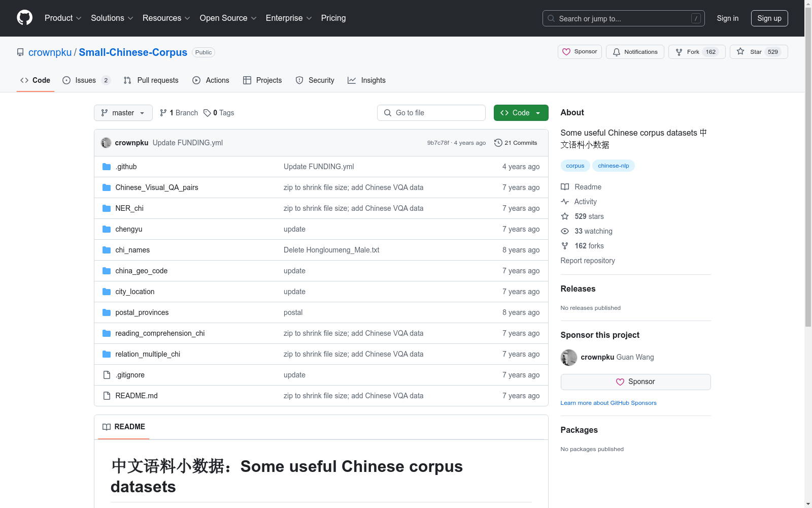Click the 0 Tags link
Image resolution: width=812 pixels, height=508 pixels.
tap(219, 113)
